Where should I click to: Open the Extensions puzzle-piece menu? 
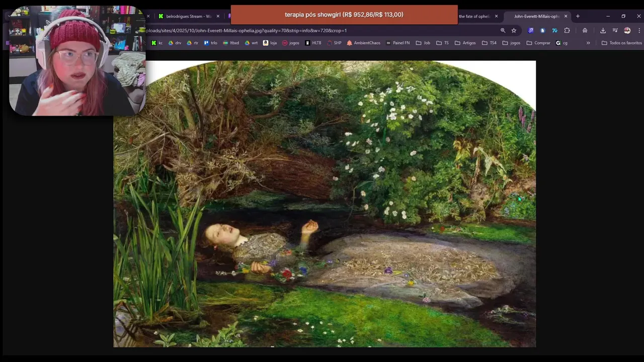click(567, 31)
